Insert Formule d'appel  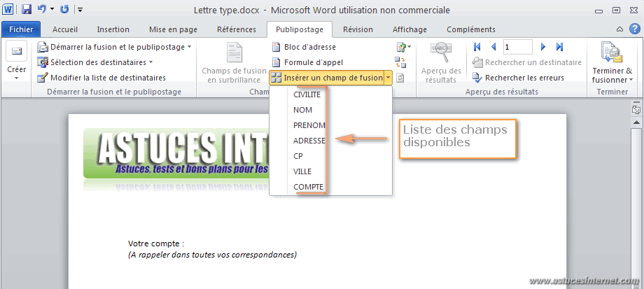[x=307, y=62]
